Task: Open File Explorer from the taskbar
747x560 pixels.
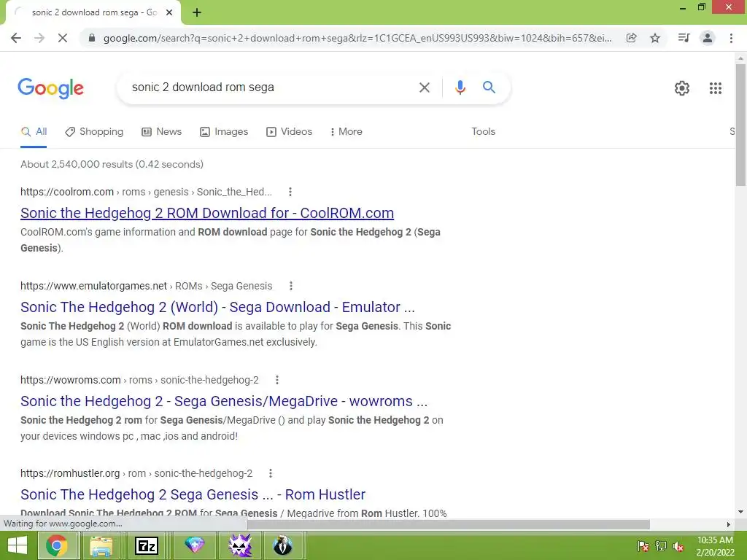Action: [101, 545]
